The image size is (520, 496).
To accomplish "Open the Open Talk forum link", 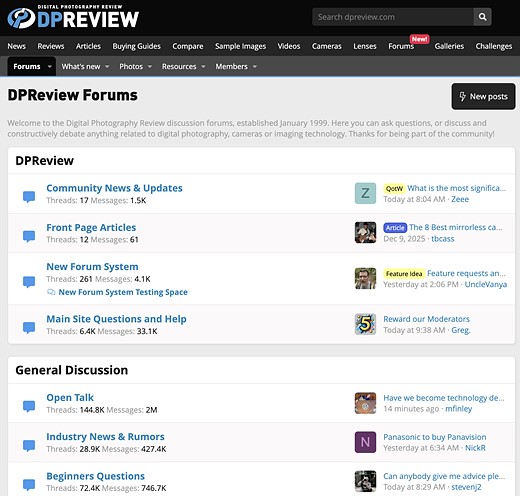I will point(70,398).
